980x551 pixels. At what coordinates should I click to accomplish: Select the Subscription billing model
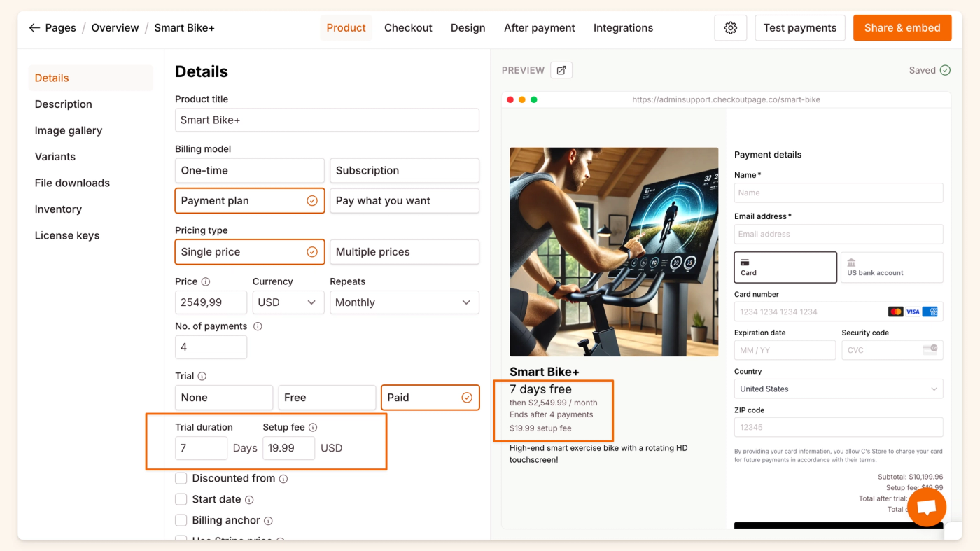click(x=405, y=171)
